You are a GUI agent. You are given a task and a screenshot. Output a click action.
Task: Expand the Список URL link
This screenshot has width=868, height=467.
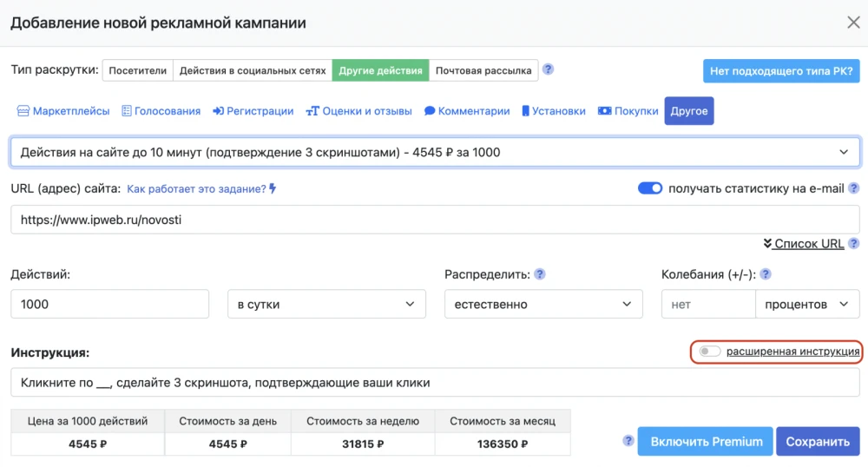804,244
